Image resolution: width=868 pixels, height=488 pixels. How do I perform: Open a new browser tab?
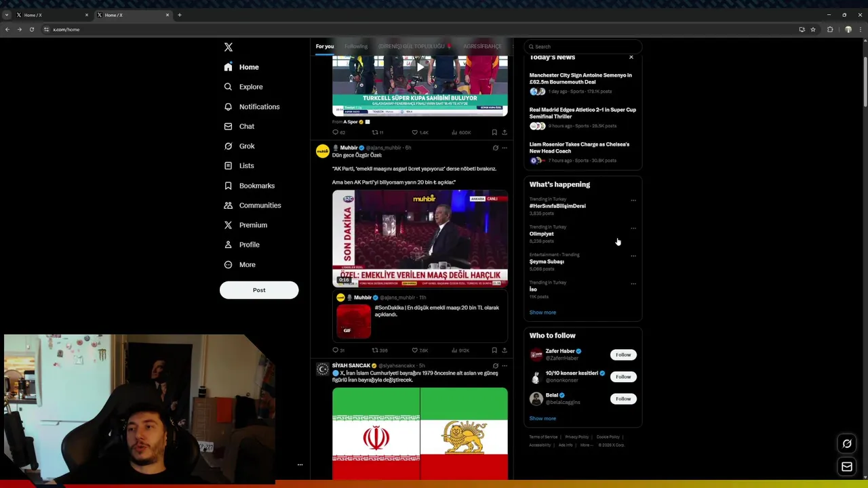click(x=180, y=15)
